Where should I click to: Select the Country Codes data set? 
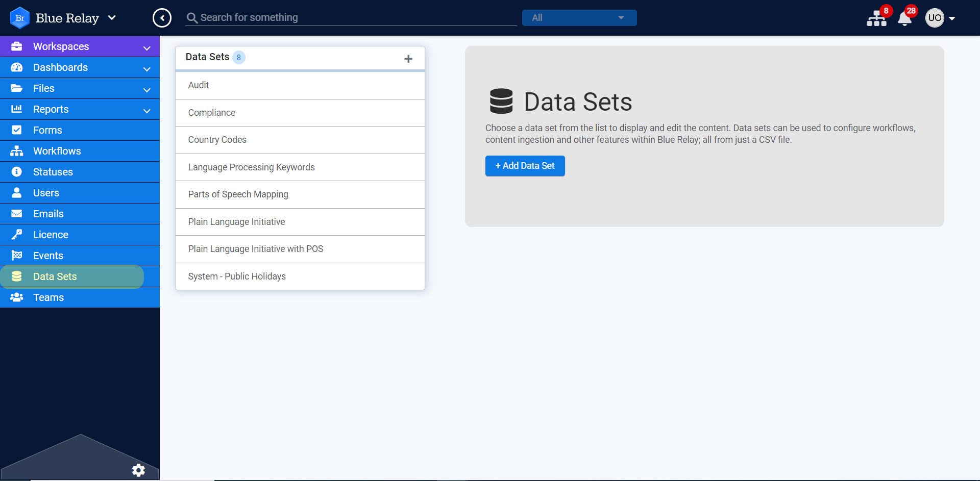(300, 140)
